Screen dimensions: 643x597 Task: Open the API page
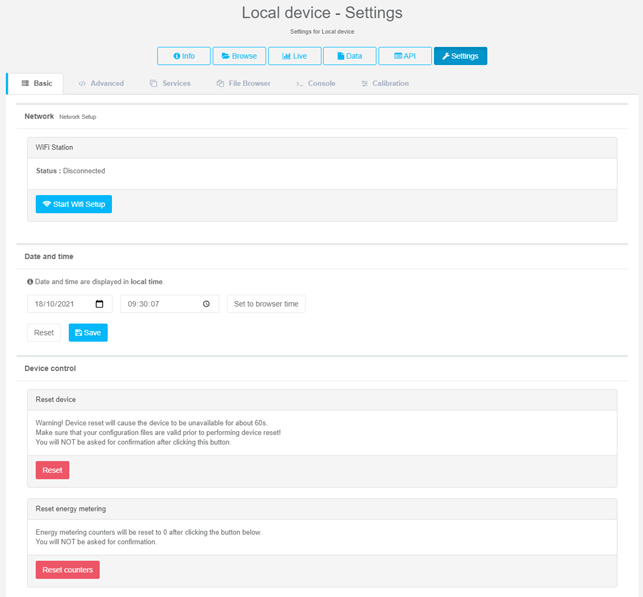pos(404,56)
